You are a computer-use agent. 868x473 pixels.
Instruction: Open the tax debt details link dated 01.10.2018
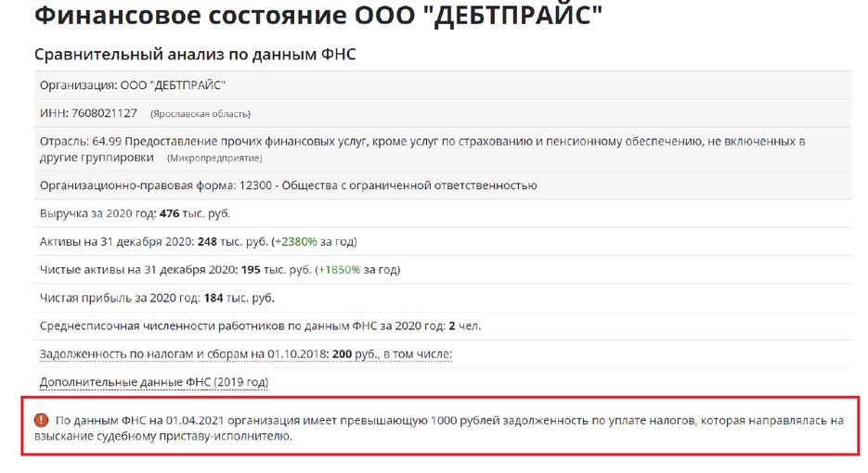click(245, 354)
